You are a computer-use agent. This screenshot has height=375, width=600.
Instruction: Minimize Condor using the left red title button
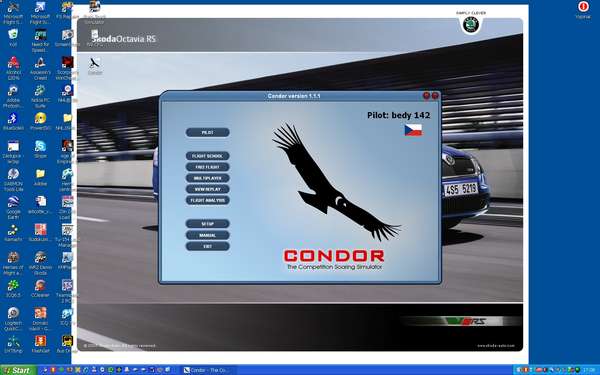[x=426, y=95]
